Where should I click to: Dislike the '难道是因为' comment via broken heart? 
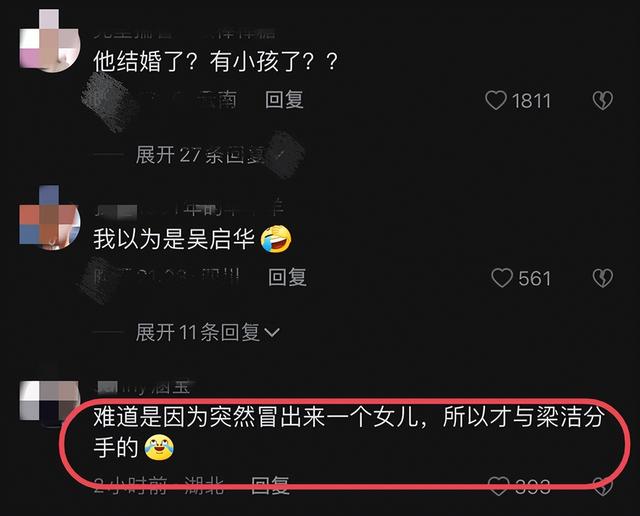603,487
